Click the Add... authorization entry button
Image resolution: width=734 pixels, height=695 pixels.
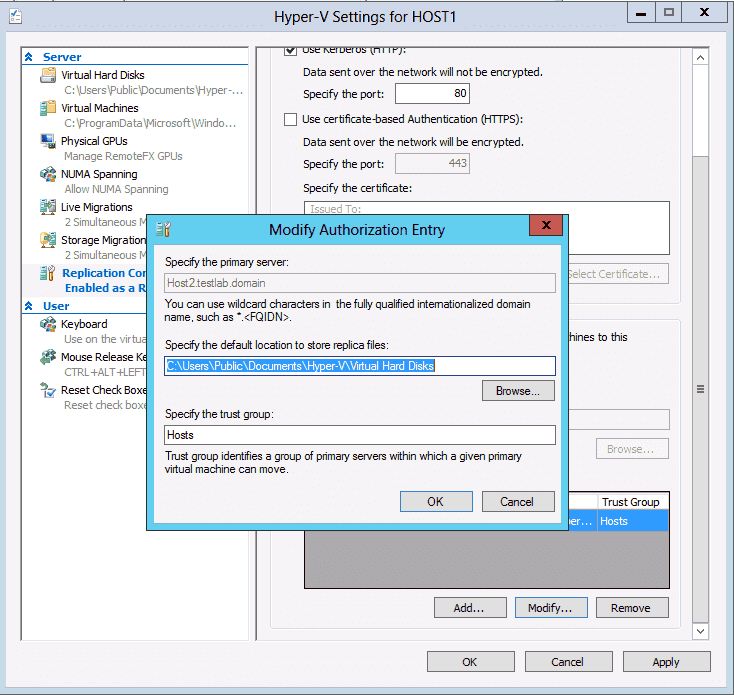click(470, 608)
